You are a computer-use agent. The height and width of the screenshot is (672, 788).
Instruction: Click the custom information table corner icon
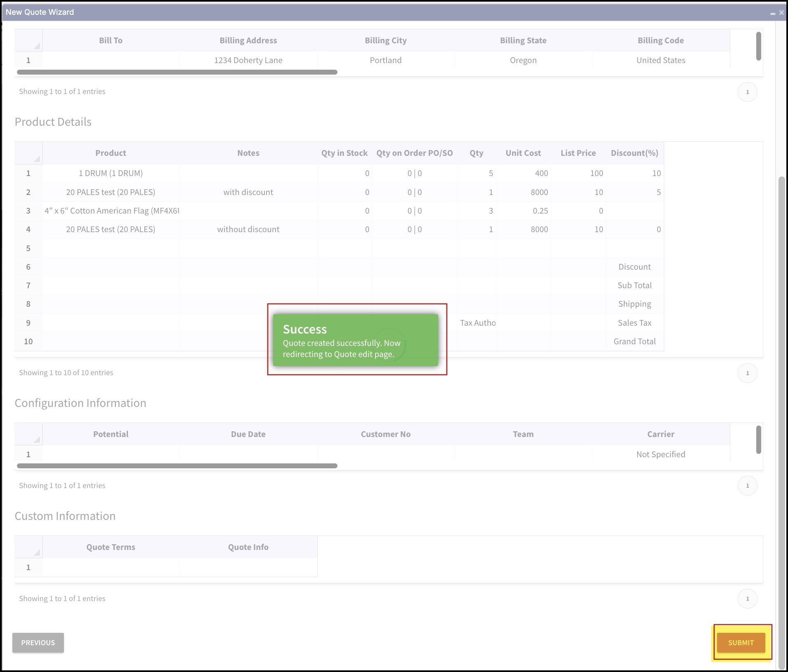tap(37, 552)
